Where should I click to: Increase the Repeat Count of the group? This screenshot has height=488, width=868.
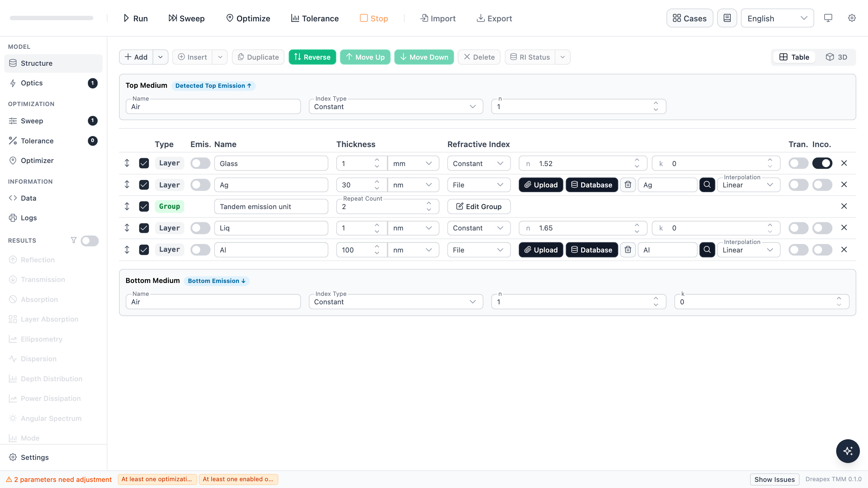429,203
